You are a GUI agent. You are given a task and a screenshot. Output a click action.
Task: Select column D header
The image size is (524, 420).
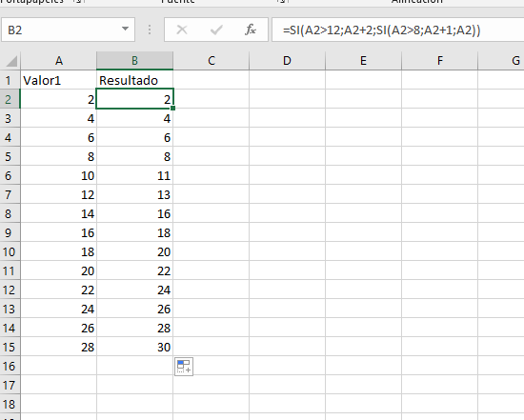(x=287, y=61)
